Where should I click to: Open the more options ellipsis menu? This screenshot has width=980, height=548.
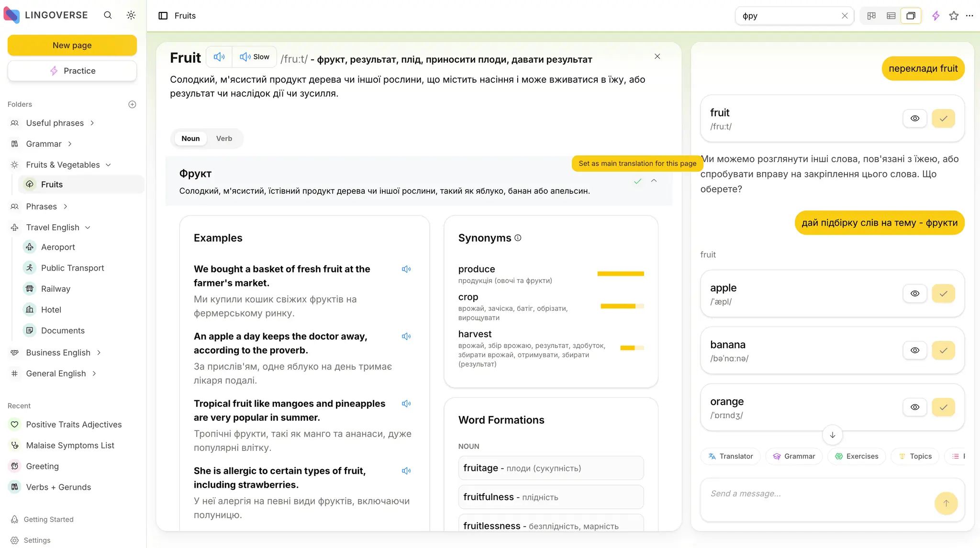pyautogui.click(x=969, y=16)
